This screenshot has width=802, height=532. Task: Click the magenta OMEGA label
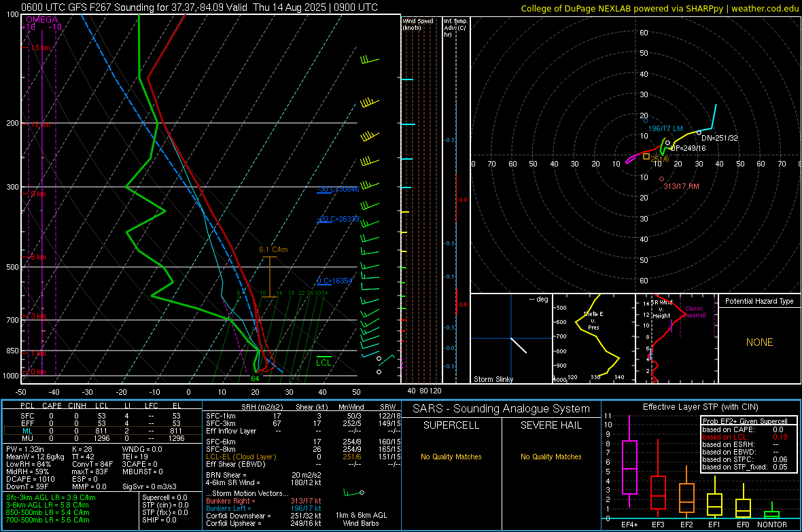coord(42,20)
